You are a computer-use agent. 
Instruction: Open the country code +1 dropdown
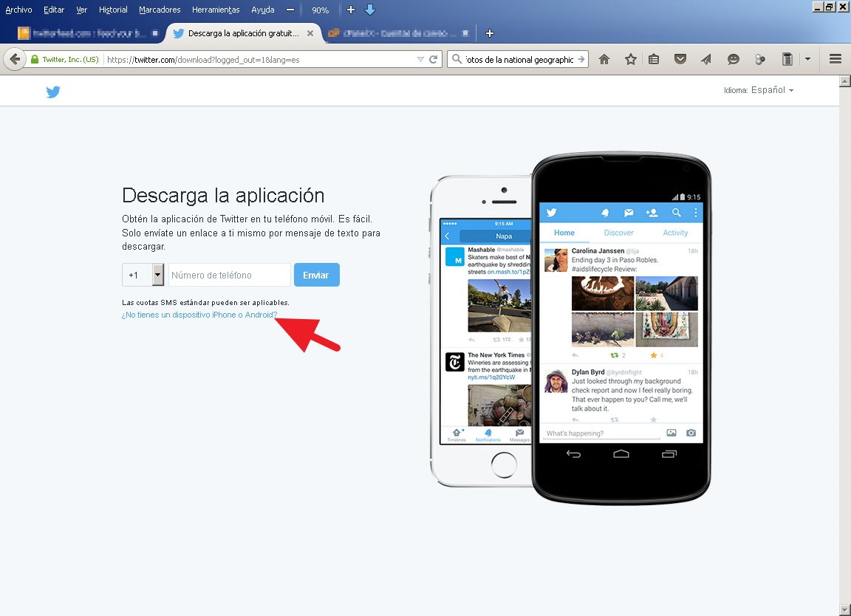tap(157, 275)
